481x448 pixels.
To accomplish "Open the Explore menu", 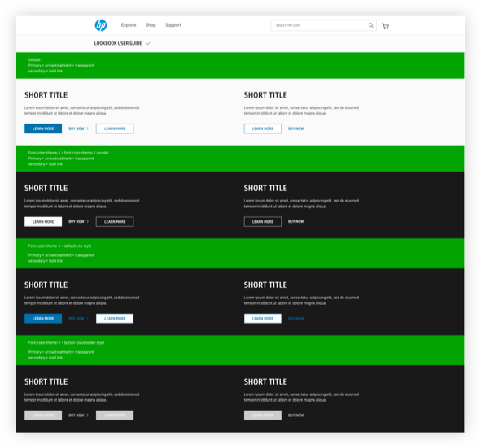I will coord(129,25).
